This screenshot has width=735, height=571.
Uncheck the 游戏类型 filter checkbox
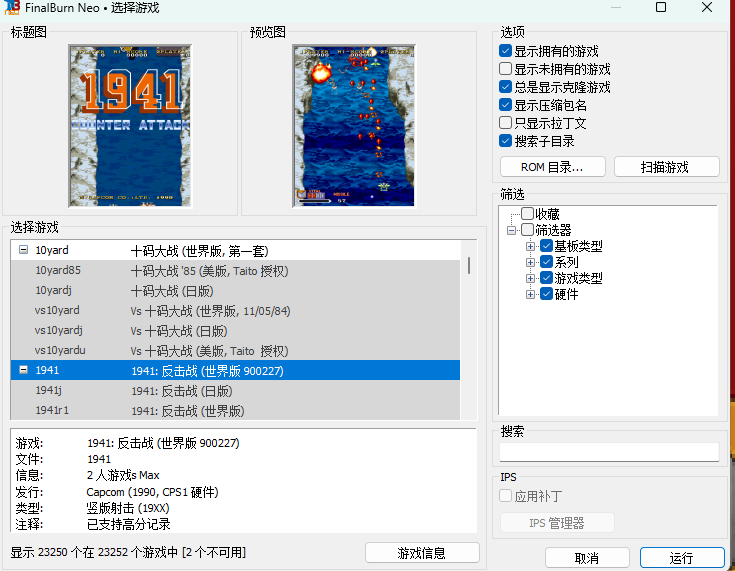(x=546, y=278)
